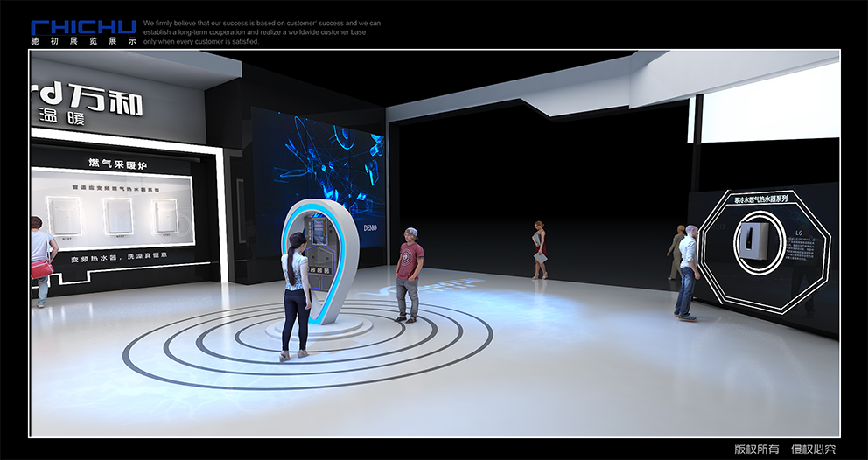Click the blue CHICHU logo
This screenshot has height=460, width=868.
[84, 28]
